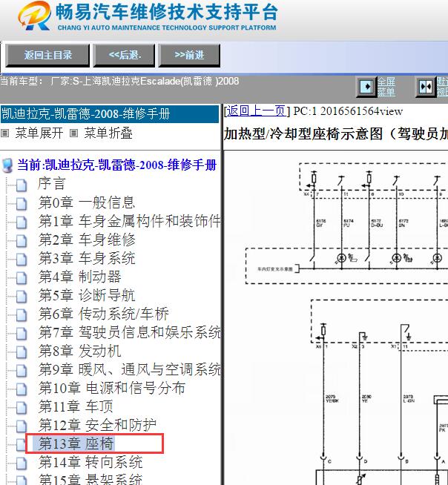The height and width of the screenshot is (485, 448).
Task: Open the 全屏菜单 link
Action: (386, 87)
